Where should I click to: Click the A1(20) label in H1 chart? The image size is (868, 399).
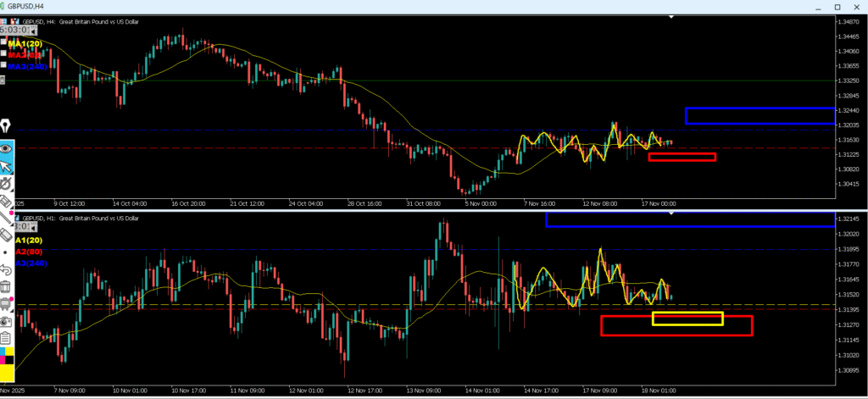click(29, 241)
